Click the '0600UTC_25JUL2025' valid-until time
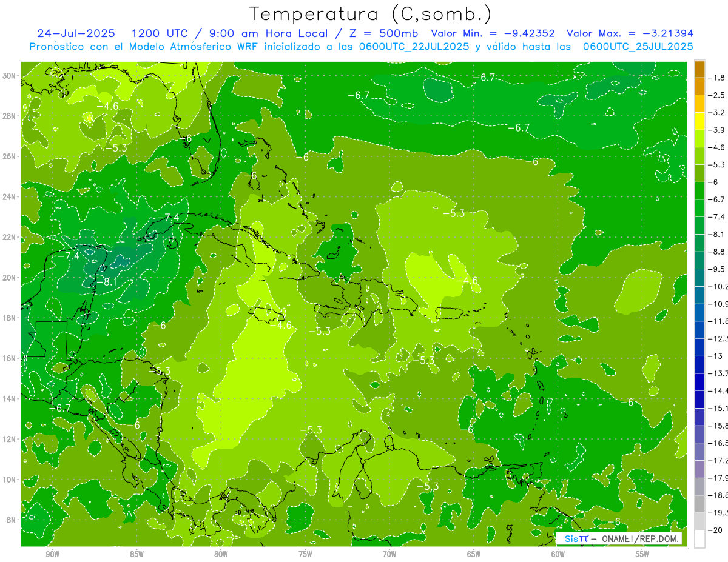728x562 pixels. (x=638, y=47)
